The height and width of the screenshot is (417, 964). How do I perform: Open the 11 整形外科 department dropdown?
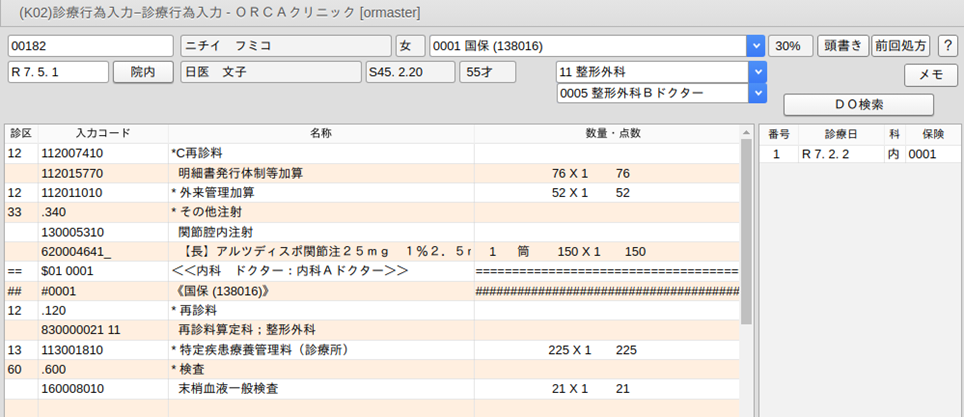758,72
